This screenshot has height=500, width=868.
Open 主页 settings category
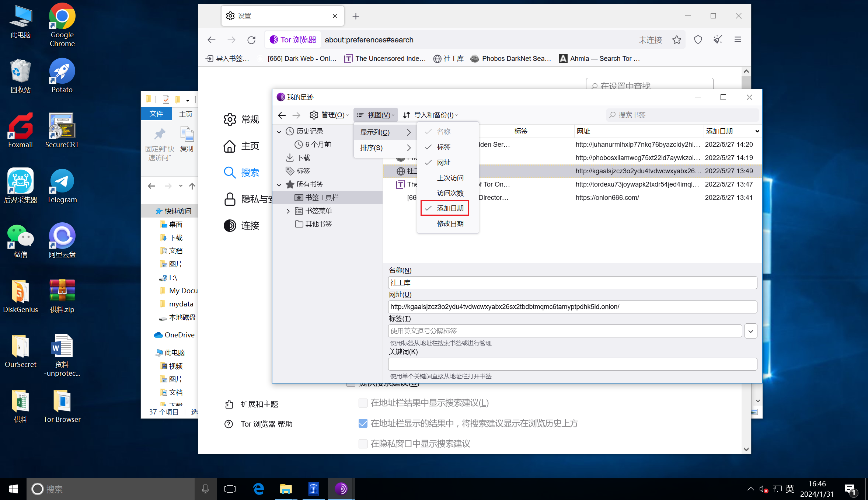point(241,146)
